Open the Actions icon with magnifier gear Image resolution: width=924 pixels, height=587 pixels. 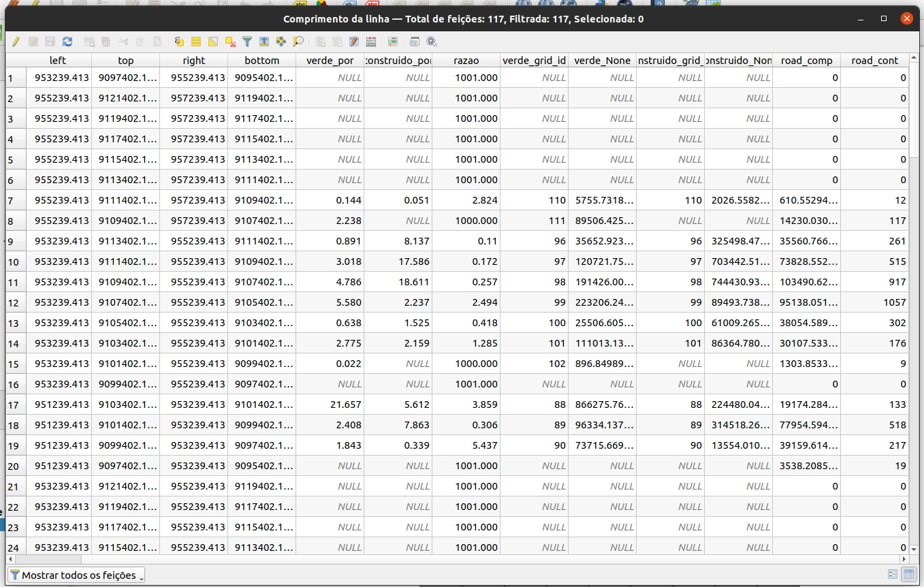tap(432, 42)
